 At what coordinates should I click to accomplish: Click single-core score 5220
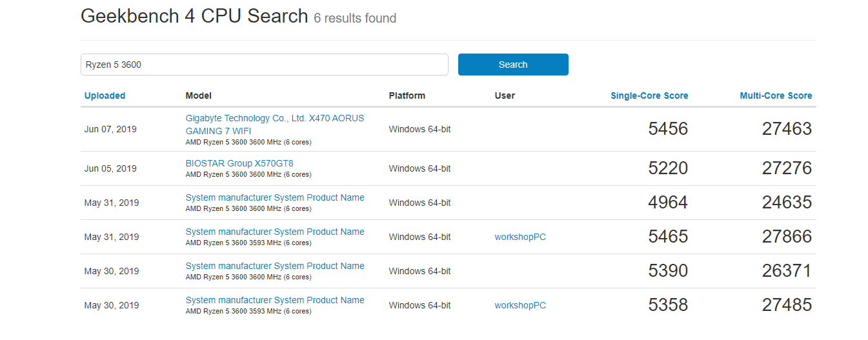668,168
